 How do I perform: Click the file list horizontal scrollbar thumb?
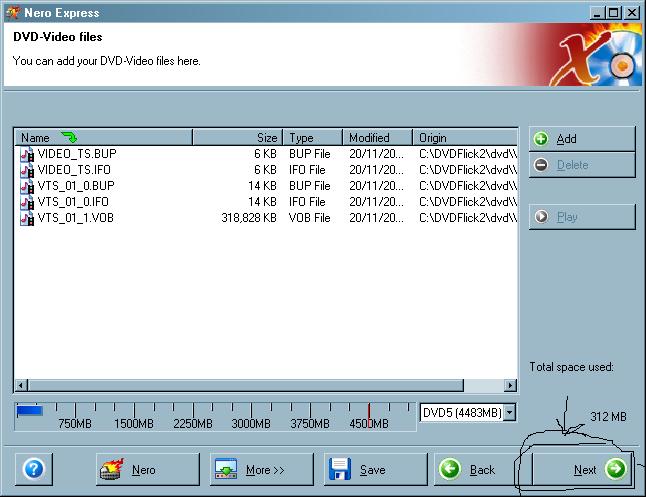point(246,385)
